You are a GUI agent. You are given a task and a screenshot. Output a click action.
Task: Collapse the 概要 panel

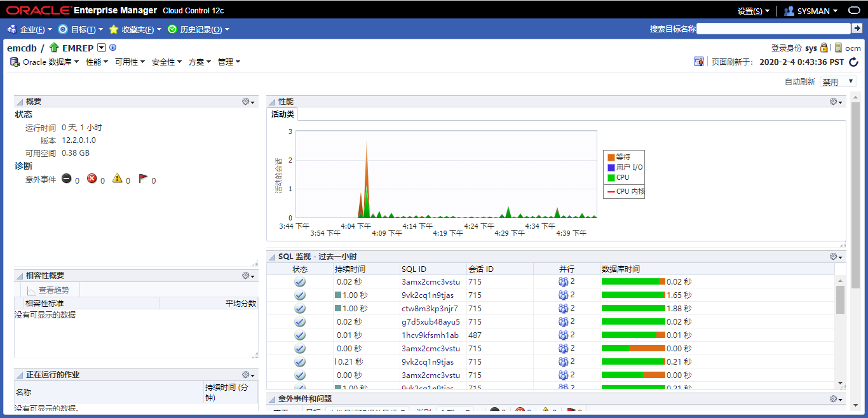point(20,102)
